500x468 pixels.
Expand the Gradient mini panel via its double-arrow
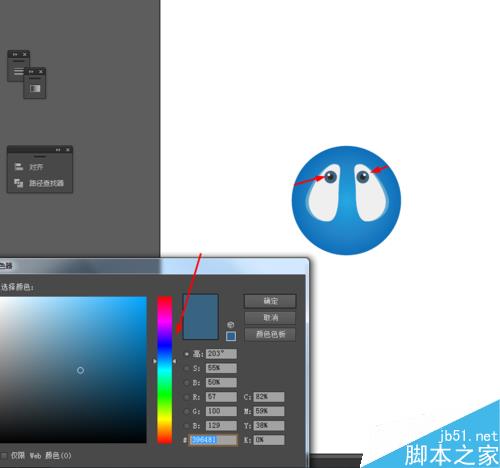[31, 71]
